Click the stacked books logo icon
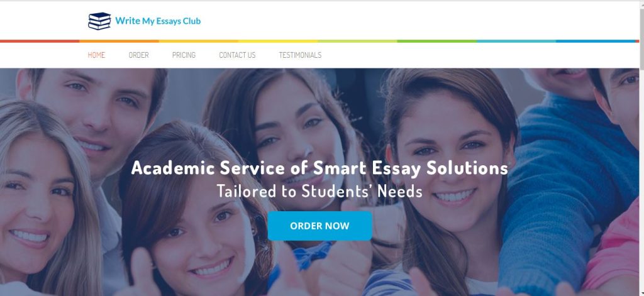 99,21
